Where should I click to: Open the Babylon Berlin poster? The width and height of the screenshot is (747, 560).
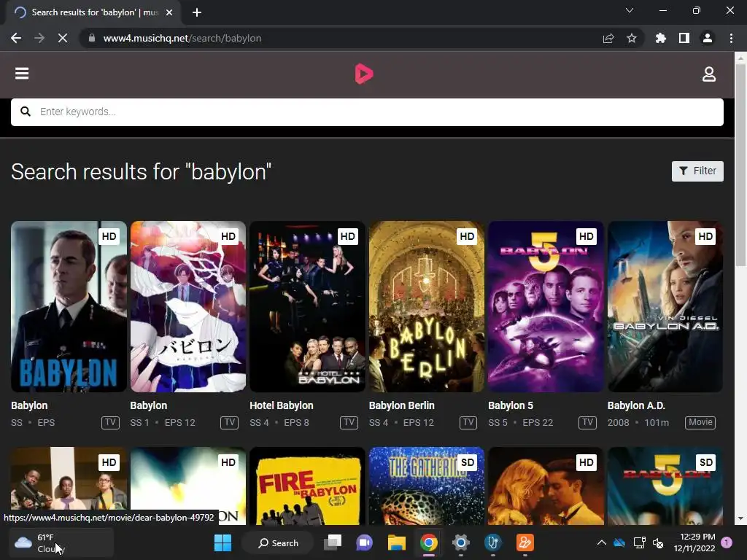[426, 306]
